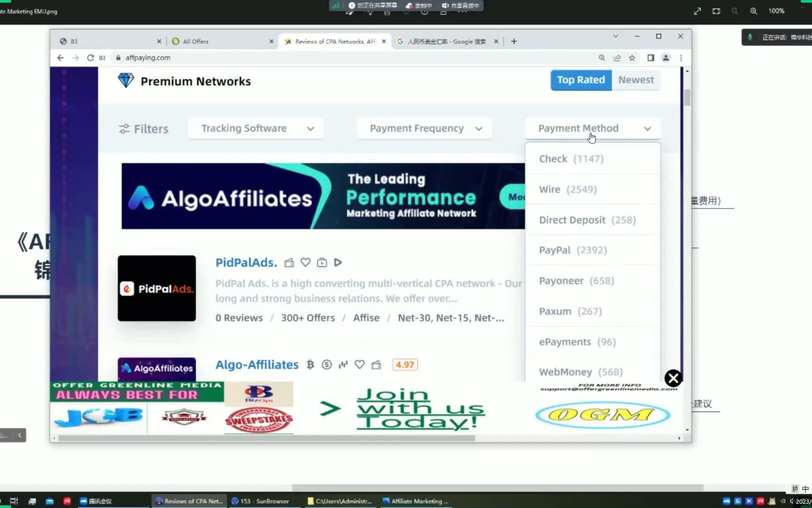Open the Affiliate Marketing taskbar window

pos(415,501)
